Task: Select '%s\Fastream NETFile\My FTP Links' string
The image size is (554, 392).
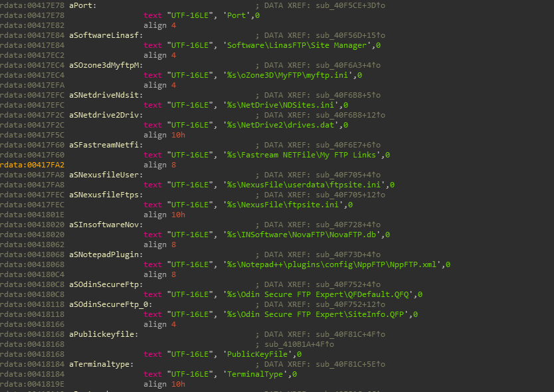Action: click(302, 155)
